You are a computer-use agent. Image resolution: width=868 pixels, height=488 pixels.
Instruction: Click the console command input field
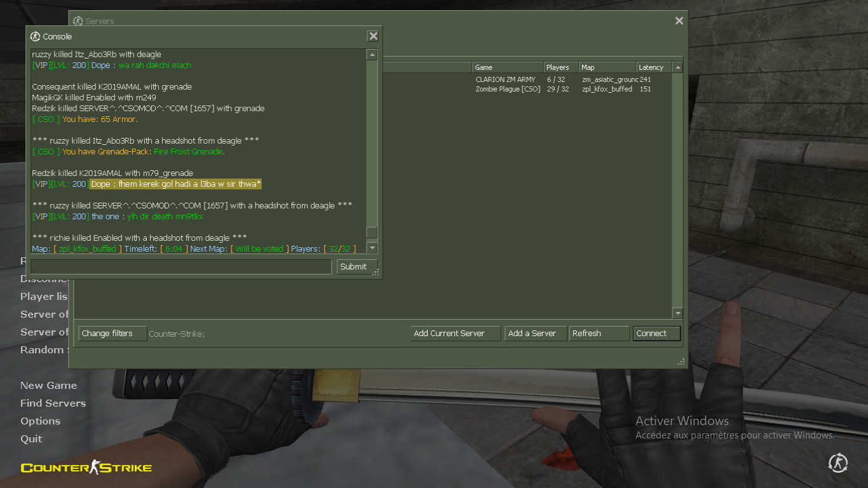click(181, 267)
